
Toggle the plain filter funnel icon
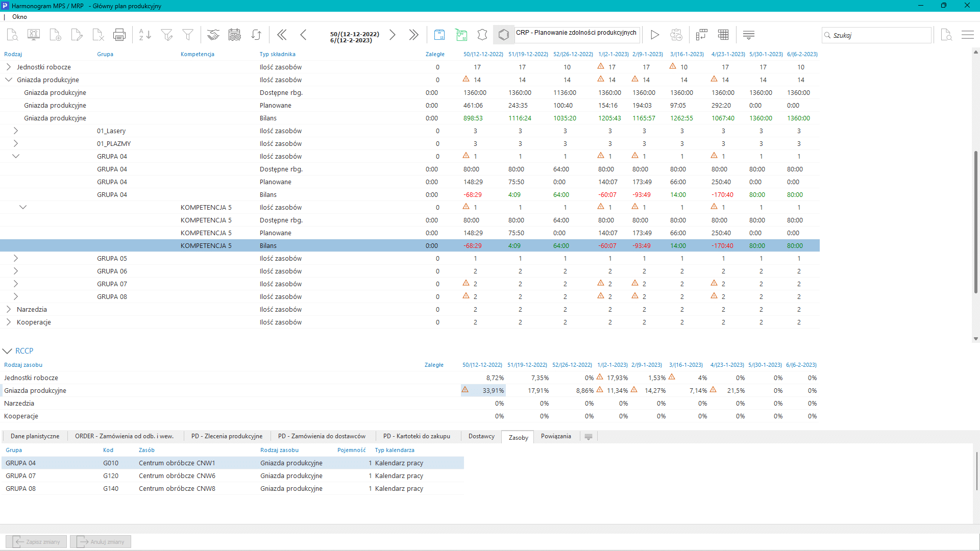coord(188,35)
